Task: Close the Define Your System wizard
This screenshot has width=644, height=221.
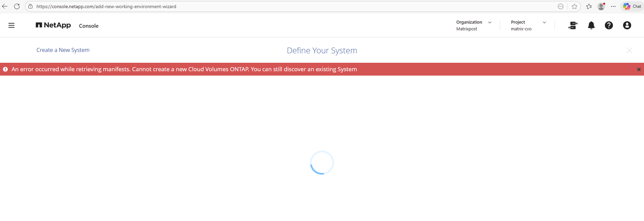Action: coord(629,51)
